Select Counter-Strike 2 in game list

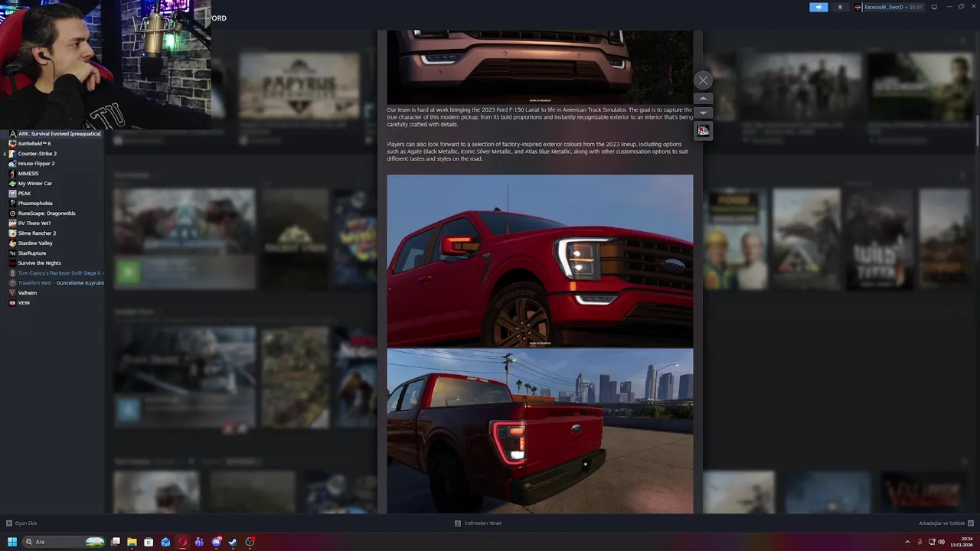coord(37,153)
